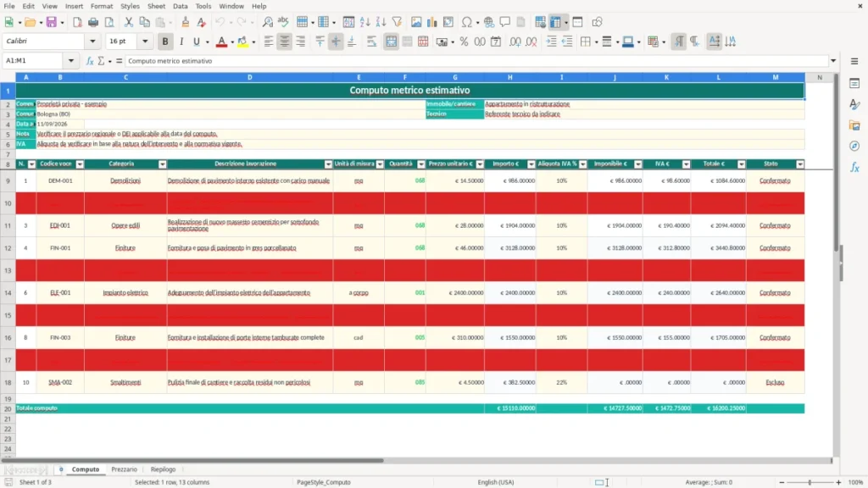Open the Name Box dropdown arrow

click(x=71, y=61)
